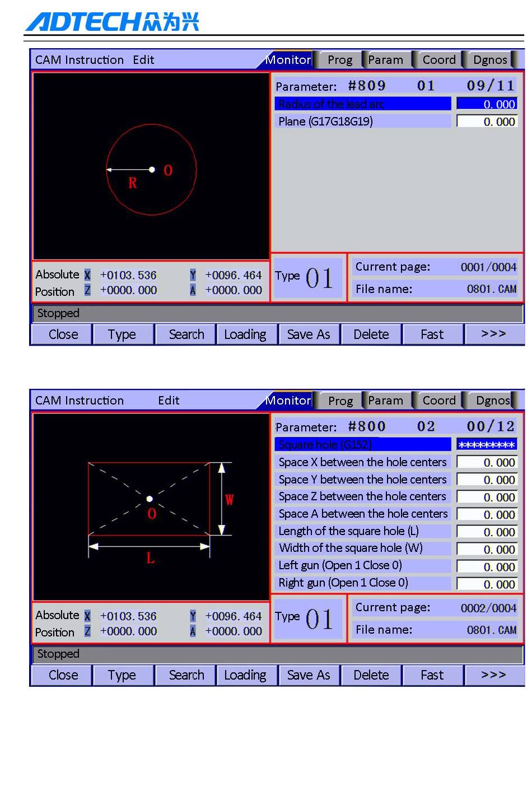
Task: Select Coord tab in lower screen
Action: (439, 401)
